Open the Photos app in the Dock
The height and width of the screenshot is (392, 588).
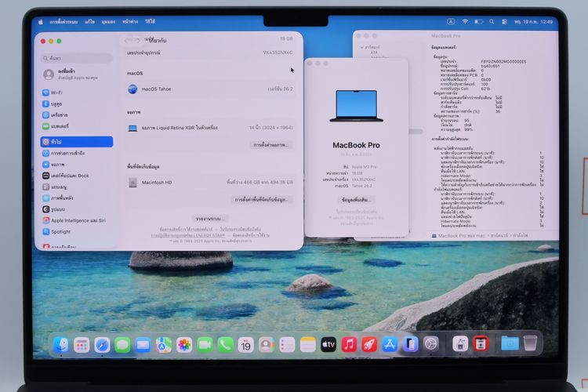(x=184, y=344)
